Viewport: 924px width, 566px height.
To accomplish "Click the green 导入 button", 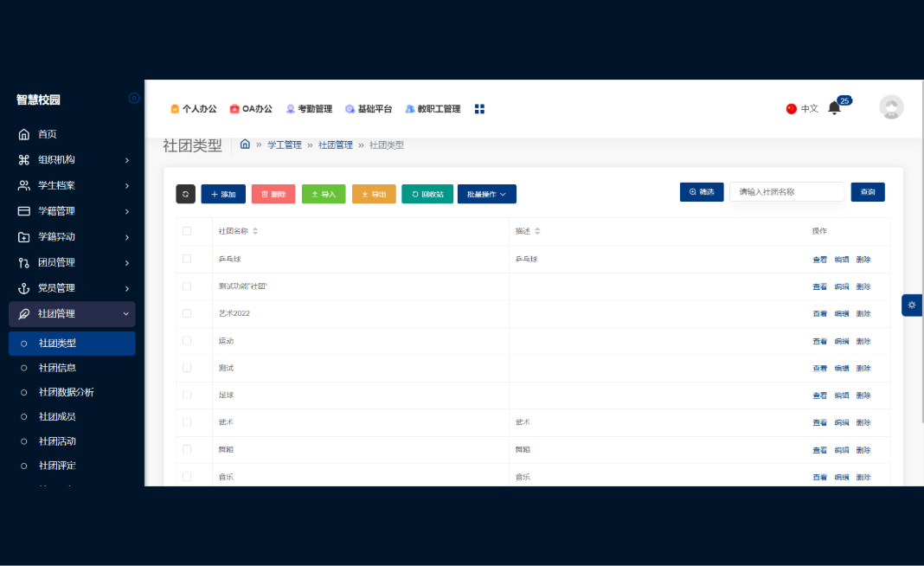I will [324, 194].
